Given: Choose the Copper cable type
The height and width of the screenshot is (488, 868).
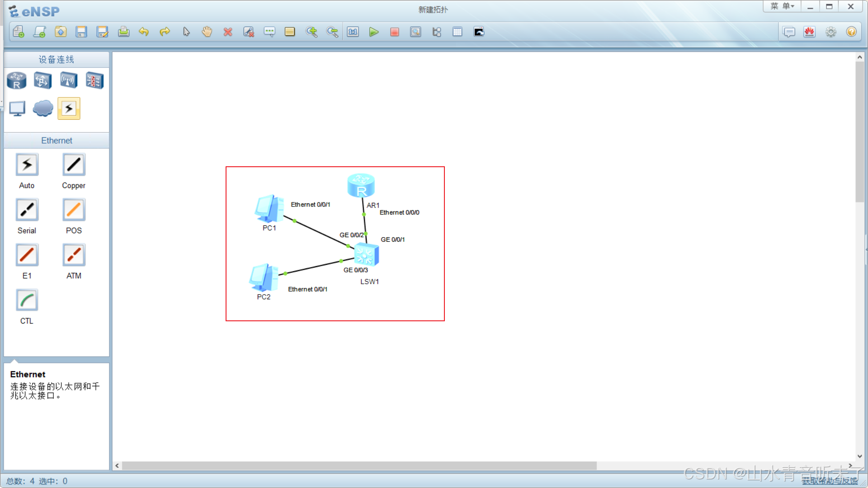Looking at the screenshot, I should [x=74, y=165].
